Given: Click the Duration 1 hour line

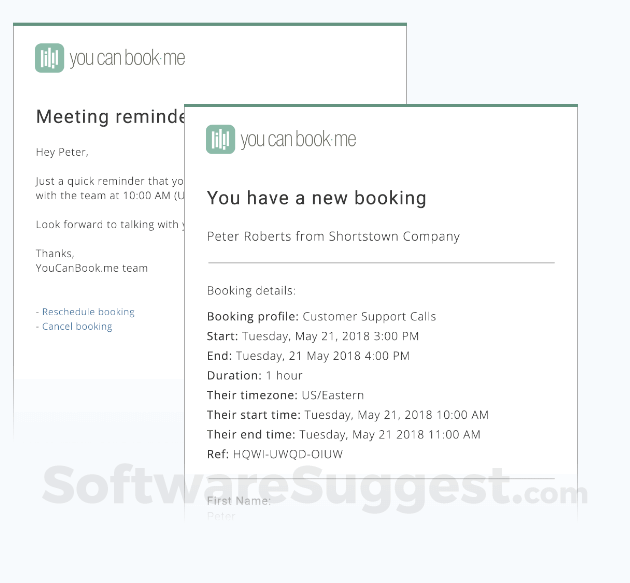Looking at the screenshot, I should (x=255, y=376).
